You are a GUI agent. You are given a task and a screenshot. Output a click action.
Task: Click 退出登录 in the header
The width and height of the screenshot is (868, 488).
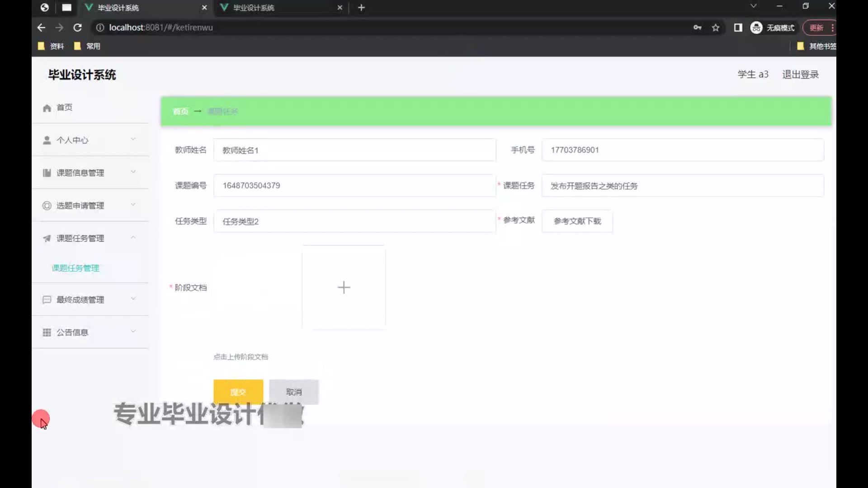[x=800, y=75]
